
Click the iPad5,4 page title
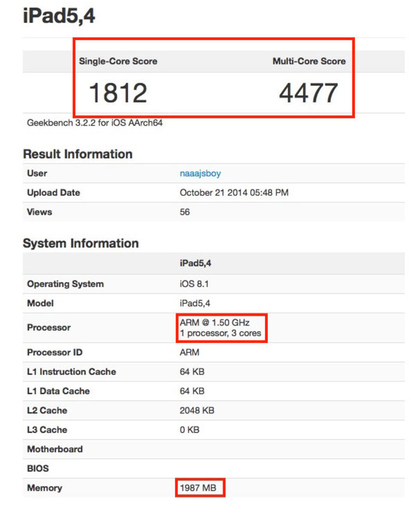coord(59,16)
